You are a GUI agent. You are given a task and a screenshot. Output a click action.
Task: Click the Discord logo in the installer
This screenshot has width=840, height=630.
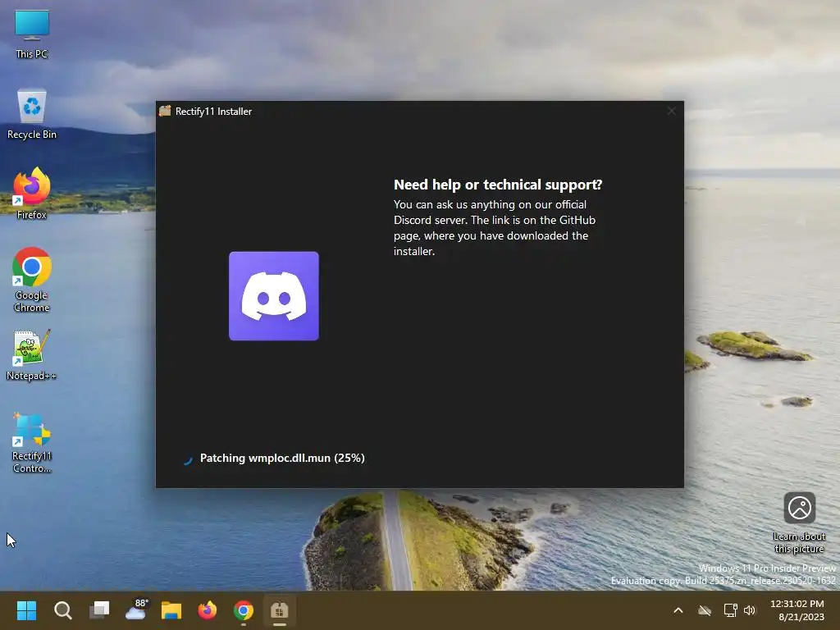pos(274,295)
